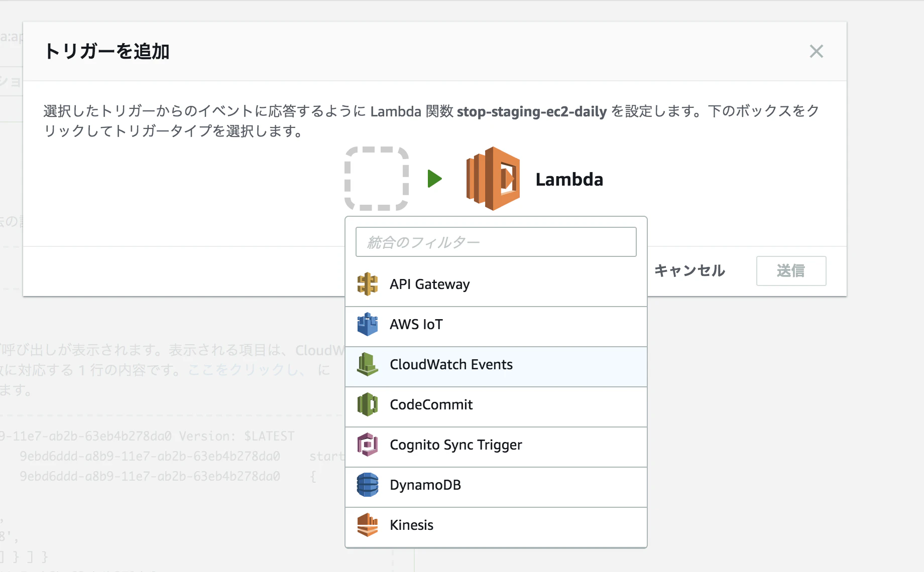
Task: Close the トリガーを追加 dialog
Action: tap(817, 51)
